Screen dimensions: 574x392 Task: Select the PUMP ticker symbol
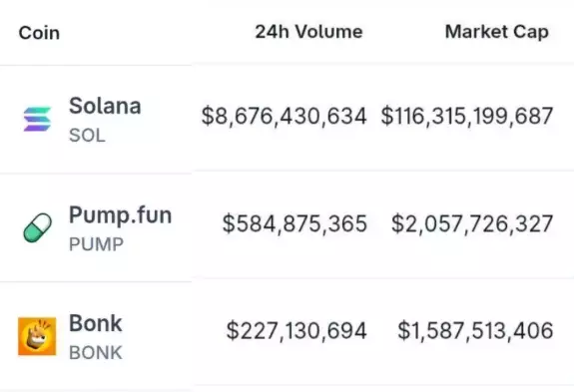point(96,244)
